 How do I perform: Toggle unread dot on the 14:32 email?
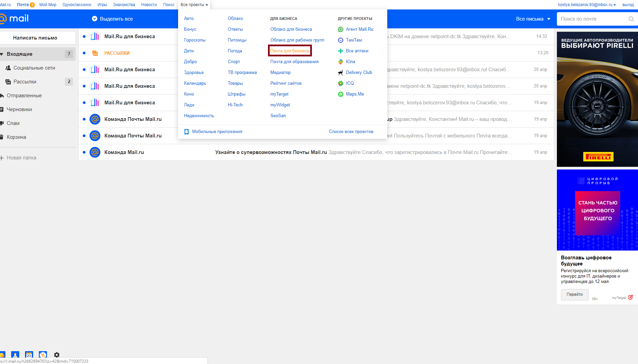click(84, 36)
